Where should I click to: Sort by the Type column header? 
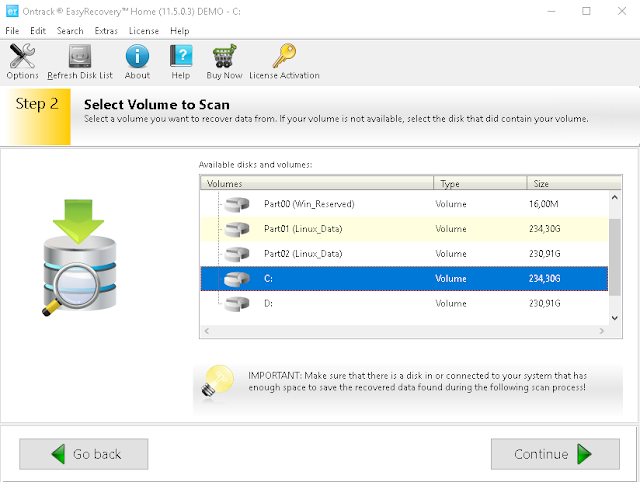480,184
